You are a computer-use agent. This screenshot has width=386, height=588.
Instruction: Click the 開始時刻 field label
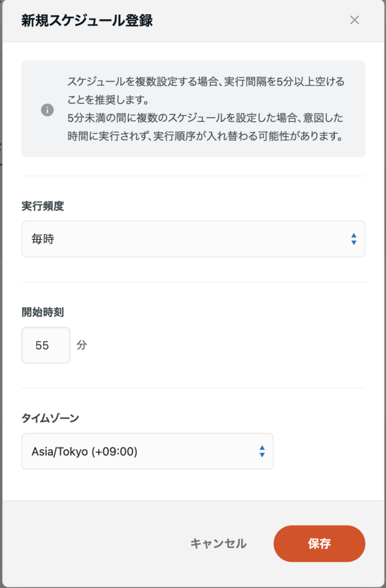43,312
